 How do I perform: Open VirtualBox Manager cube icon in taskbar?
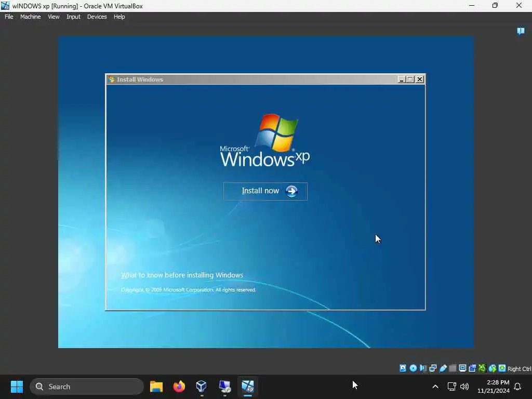click(x=202, y=387)
